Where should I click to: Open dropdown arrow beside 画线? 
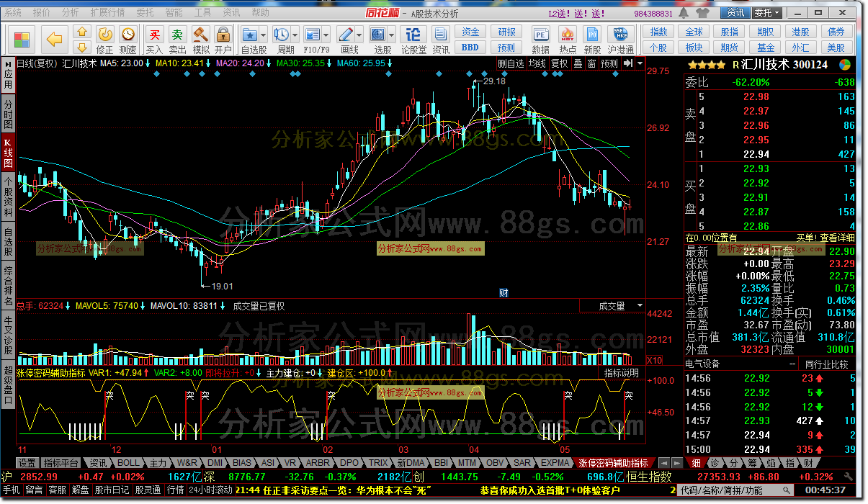click(359, 34)
